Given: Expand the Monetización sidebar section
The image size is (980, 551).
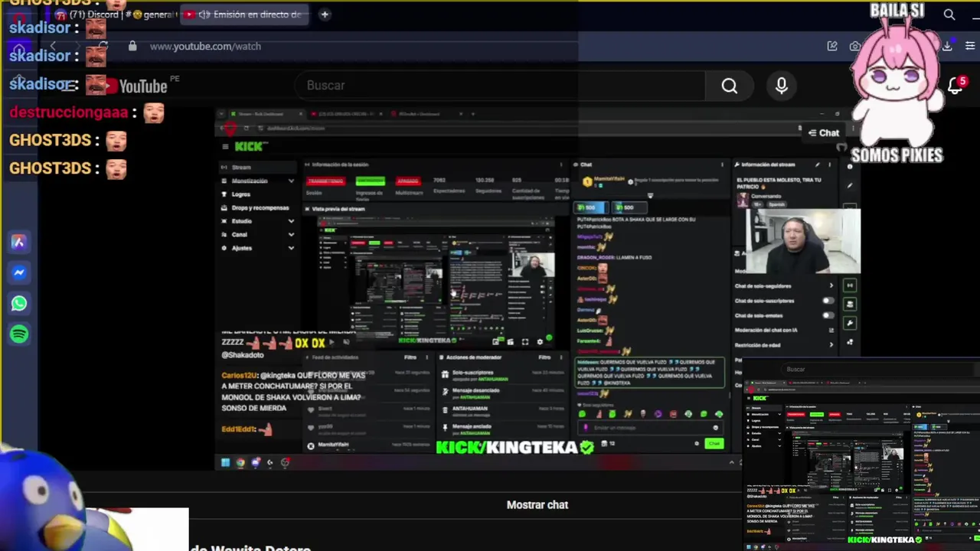Looking at the screenshot, I should [291, 181].
